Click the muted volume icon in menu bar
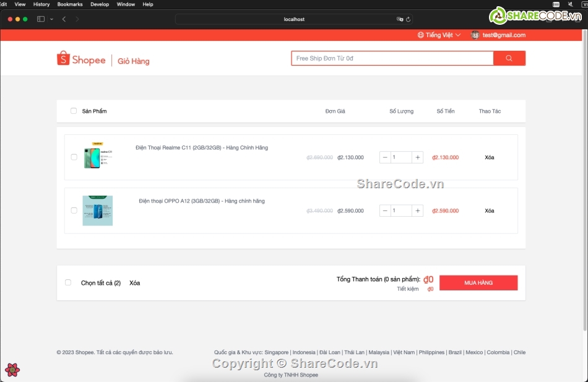Viewport: 588px width, 382px height. tap(571, 4)
